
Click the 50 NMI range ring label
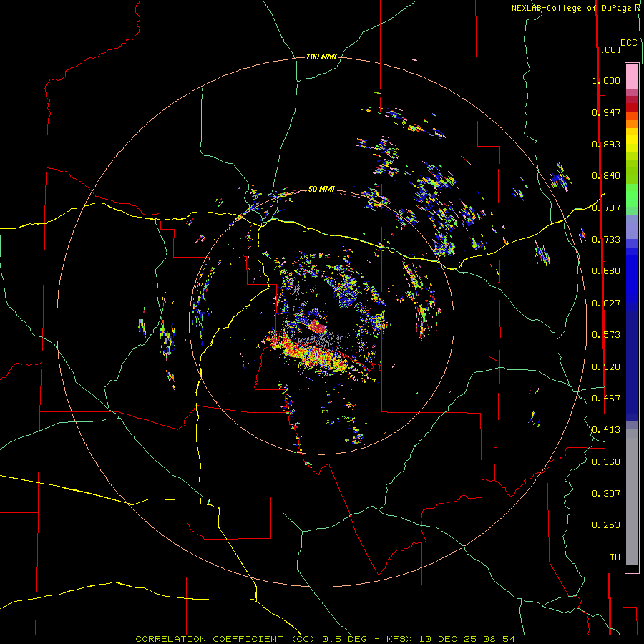(321, 189)
